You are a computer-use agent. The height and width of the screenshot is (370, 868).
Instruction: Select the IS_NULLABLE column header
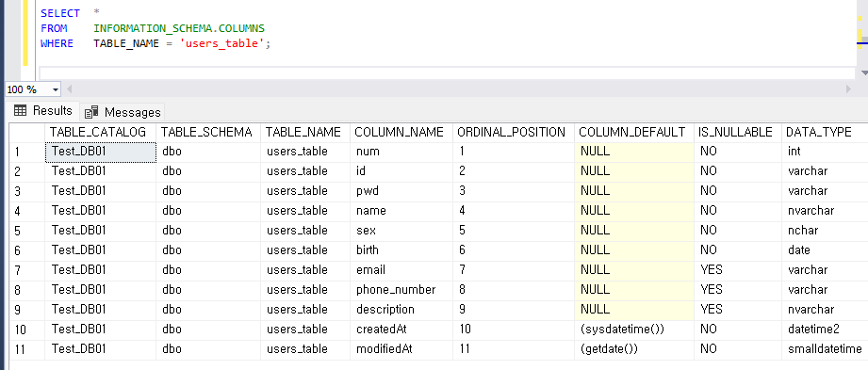point(737,132)
